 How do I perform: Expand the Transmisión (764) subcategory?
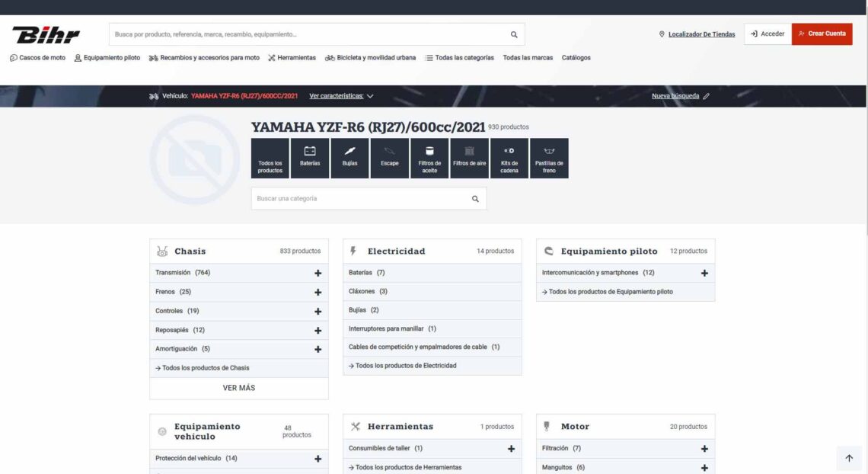tap(318, 273)
